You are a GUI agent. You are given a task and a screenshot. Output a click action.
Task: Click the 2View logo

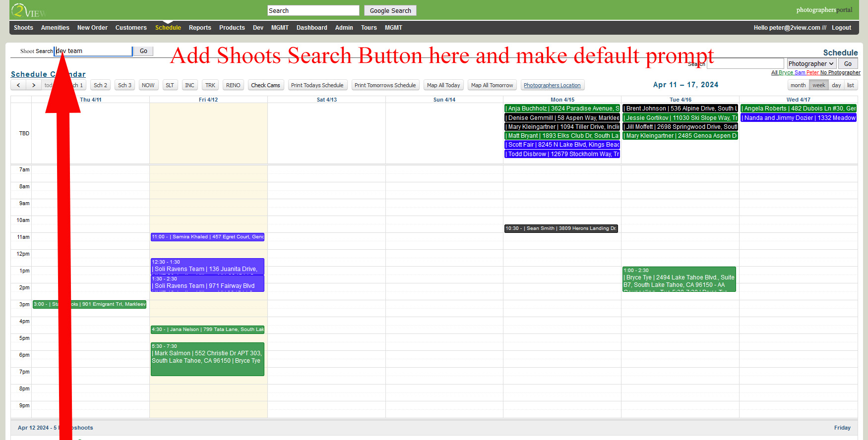pyautogui.click(x=27, y=10)
